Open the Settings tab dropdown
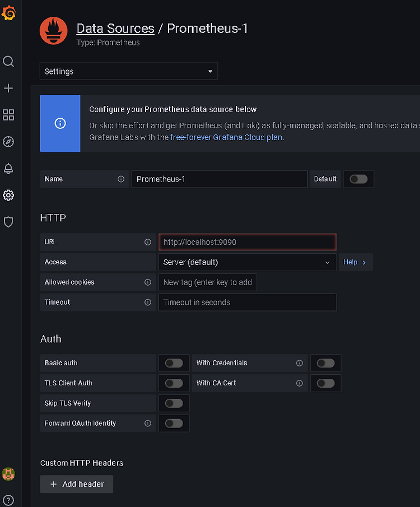The width and height of the screenshot is (420, 507). [129, 71]
